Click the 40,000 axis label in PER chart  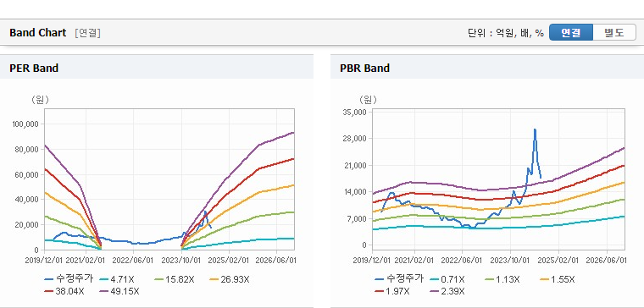(27, 200)
